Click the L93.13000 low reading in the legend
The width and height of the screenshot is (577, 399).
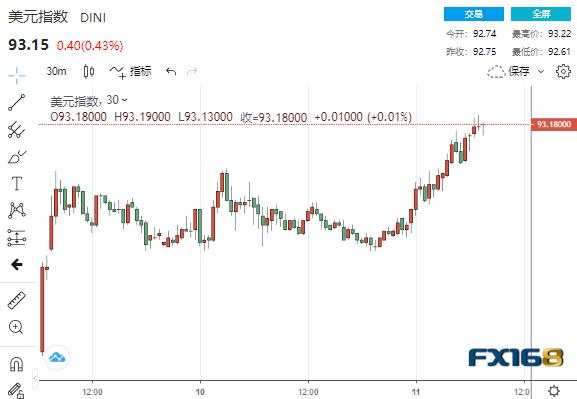205,117
